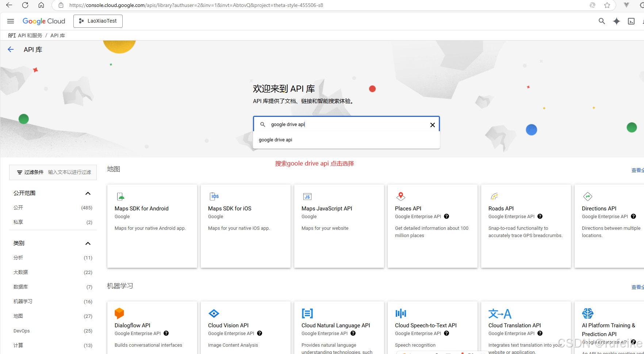The image size is (644, 354).
Task: Open the Cloud Vision API title
Action: tap(228, 326)
